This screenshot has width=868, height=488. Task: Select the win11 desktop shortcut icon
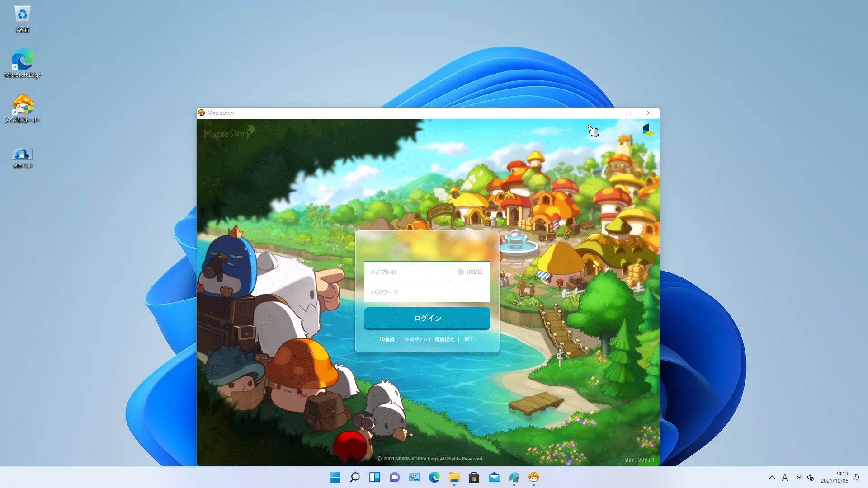coord(22,158)
